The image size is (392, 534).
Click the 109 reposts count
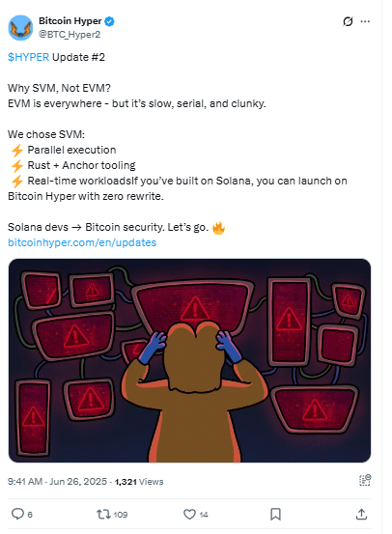pyautogui.click(x=121, y=515)
